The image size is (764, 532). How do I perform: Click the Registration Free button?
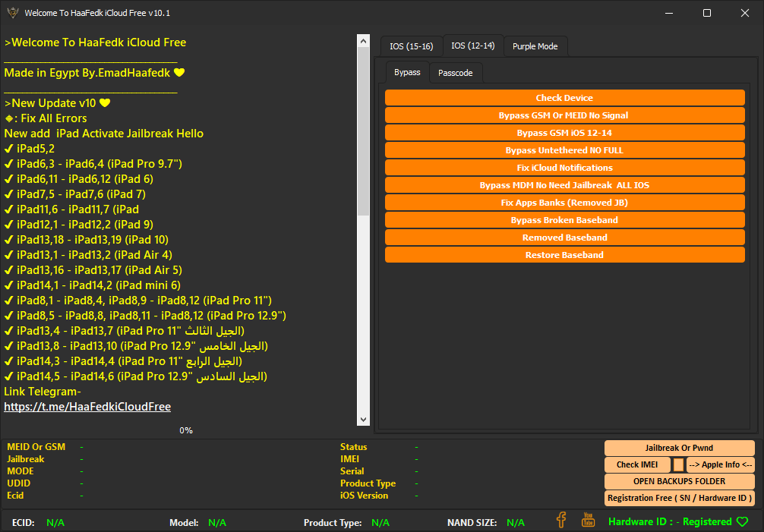coord(679,499)
